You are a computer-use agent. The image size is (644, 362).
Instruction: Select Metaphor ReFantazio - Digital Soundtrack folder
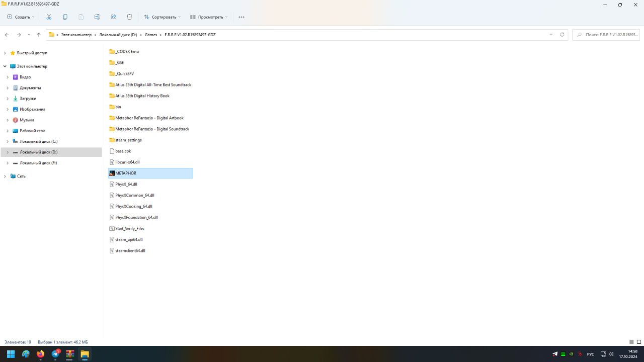point(149,129)
